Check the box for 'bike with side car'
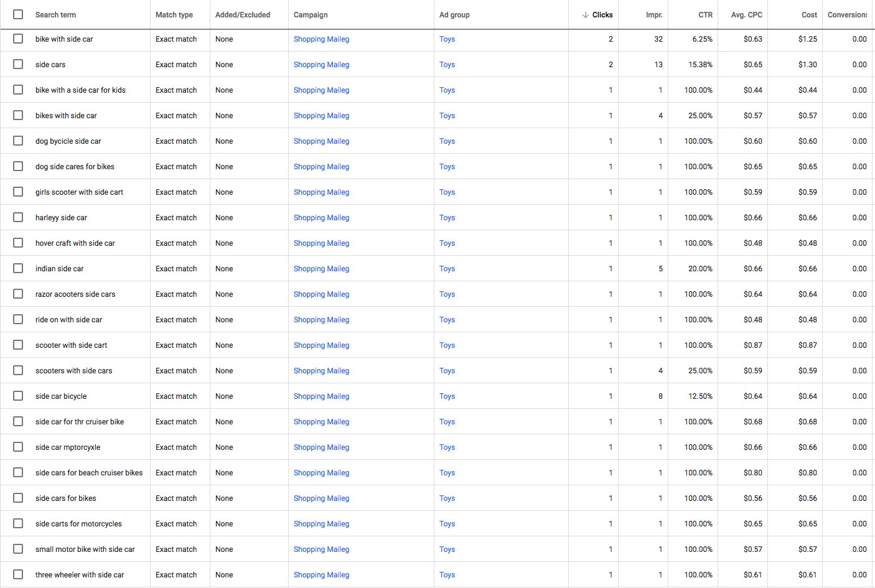875x588 pixels. click(18, 39)
